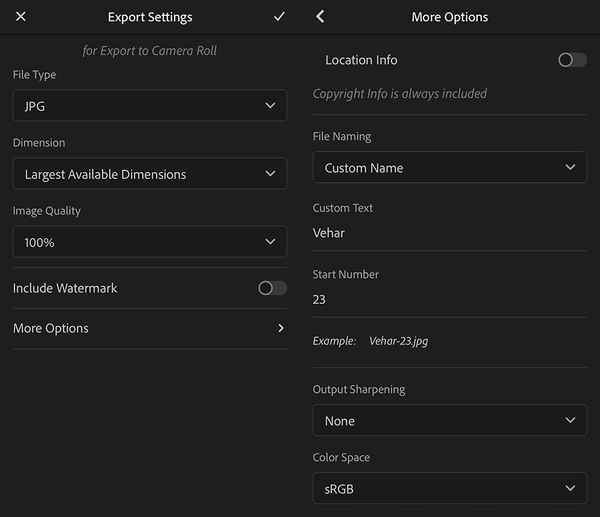Click the More Options header title
This screenshot has width=600, height=517.
tap(450, 17)
